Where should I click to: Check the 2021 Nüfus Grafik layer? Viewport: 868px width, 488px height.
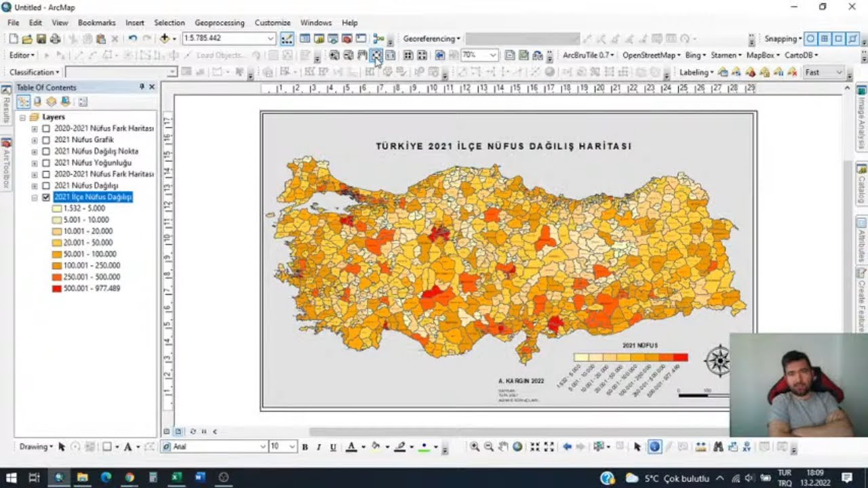pos(46,140)
